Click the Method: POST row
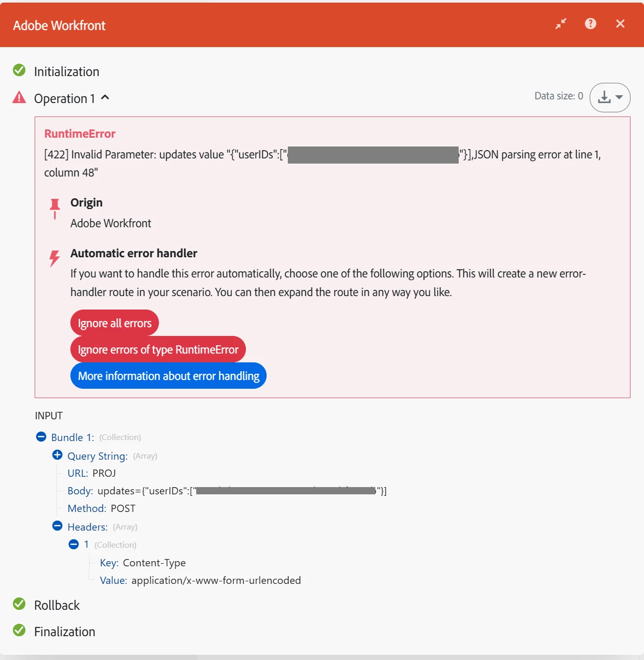The width and height of the screenshot is (644, 660). [101, 508]
